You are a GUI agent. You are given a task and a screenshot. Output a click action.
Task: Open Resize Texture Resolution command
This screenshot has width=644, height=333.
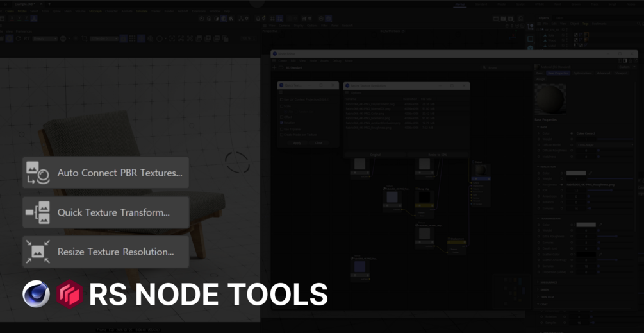pyautogui.click(x=106, y=252)
